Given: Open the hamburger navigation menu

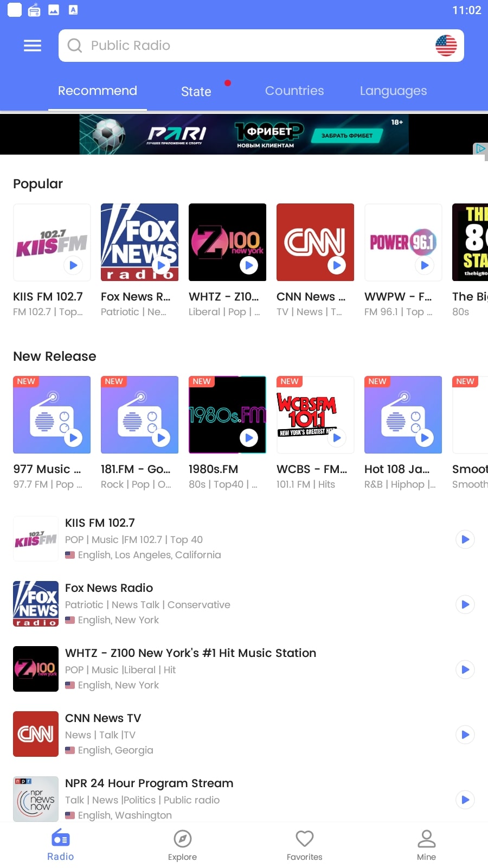Looking at the screenshot, I should 33,46.
